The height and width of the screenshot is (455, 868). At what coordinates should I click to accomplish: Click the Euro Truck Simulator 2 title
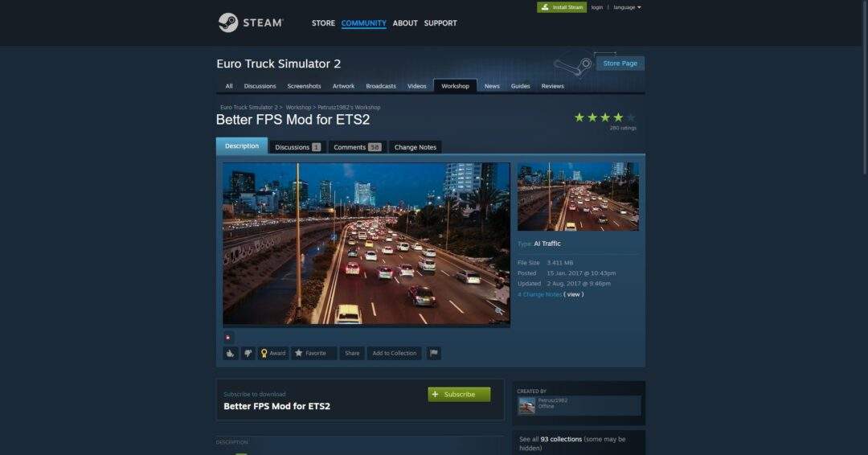(x=278, y=64)
